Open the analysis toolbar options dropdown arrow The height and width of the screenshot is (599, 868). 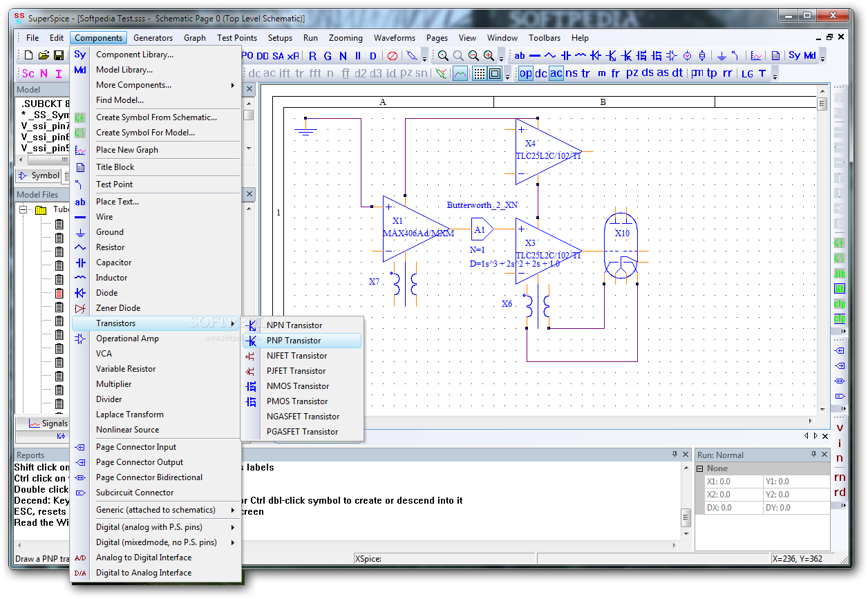click(x=775, y=77)
